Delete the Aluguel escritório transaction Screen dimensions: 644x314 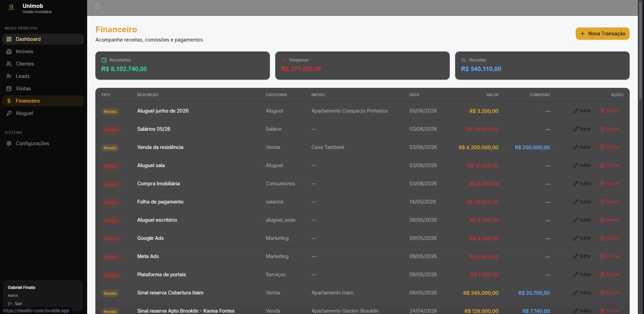(x=610, y=220)
